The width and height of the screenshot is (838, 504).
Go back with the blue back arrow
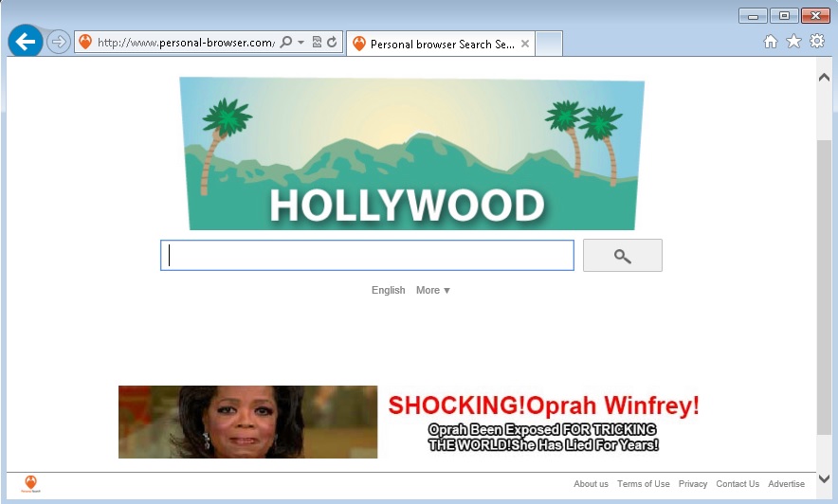(25, 41)
